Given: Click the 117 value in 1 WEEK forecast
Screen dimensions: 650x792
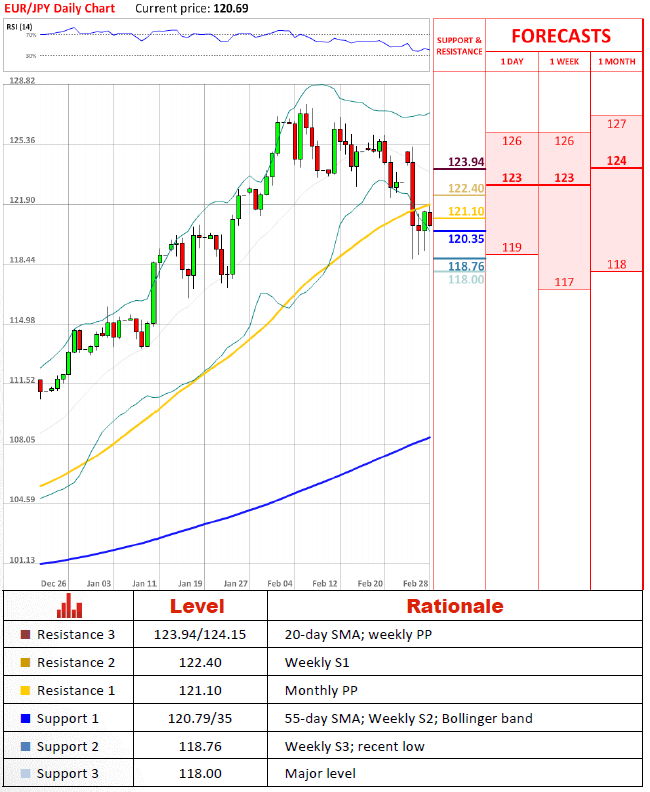Looking at the screenshot, I should click(564, 282).
